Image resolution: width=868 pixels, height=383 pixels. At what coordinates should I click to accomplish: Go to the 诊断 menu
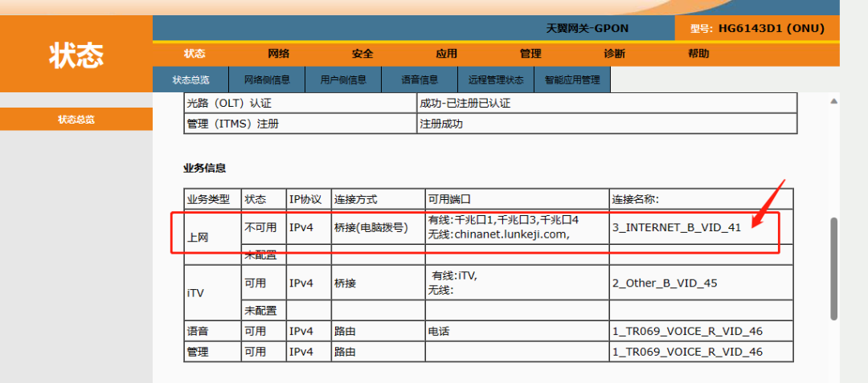[x=614, y=54]
